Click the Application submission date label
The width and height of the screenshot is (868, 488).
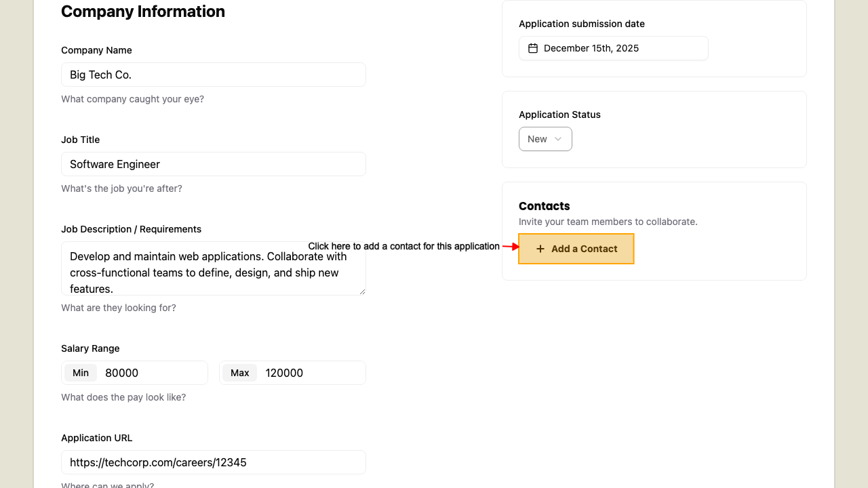581,24
